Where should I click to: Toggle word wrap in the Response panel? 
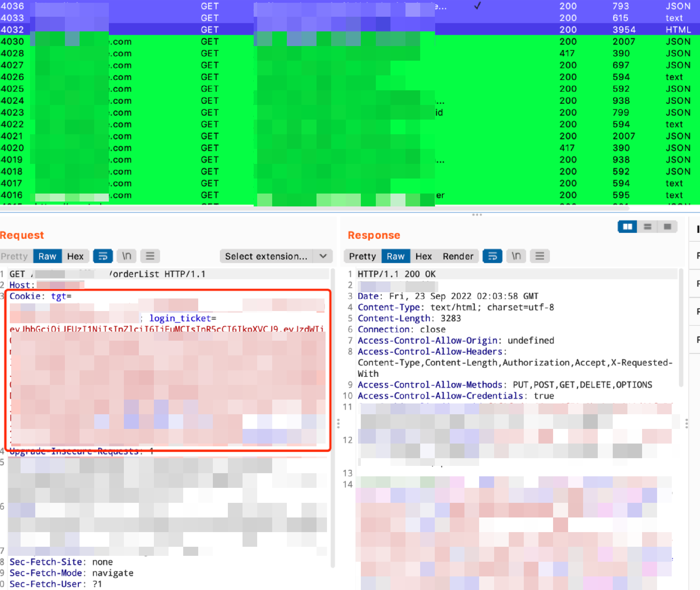(492, 256)
